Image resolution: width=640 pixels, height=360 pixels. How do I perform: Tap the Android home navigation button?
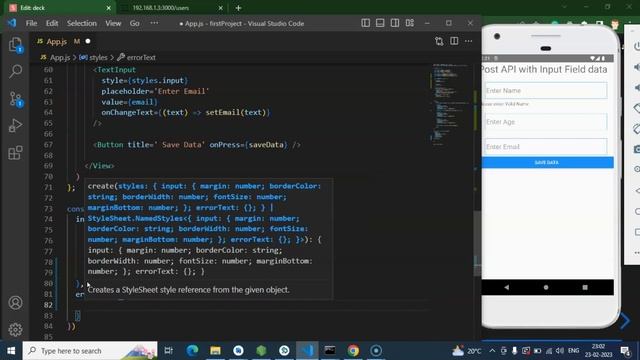546,287
